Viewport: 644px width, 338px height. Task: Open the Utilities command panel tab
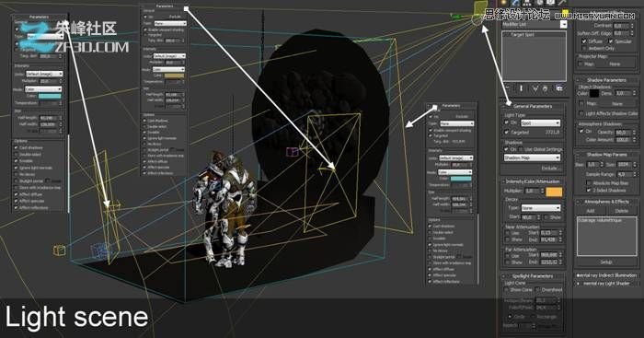coord(562,3)
